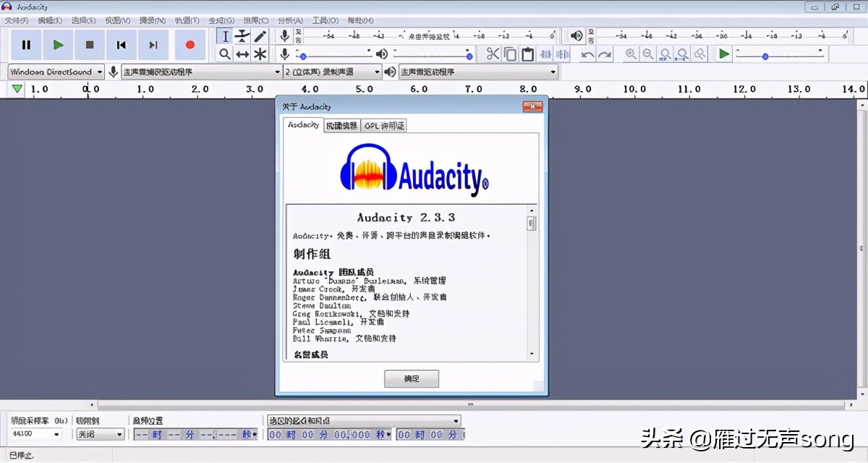Select the pencil Draw tool
868x463 pixels.
click(x=260, y=36)
